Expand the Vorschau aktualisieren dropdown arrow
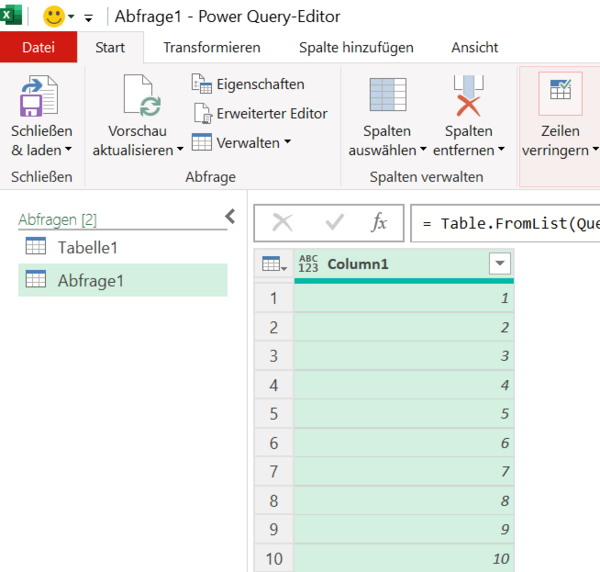Image resolution: width=600 pixels, height=572 pixels. point(180,149)
